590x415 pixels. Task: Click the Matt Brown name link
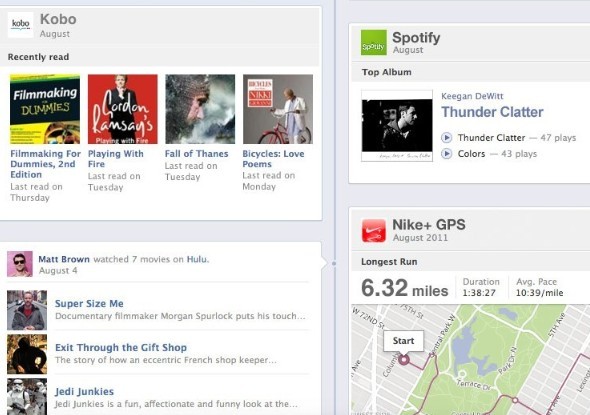tap(64, 259)
